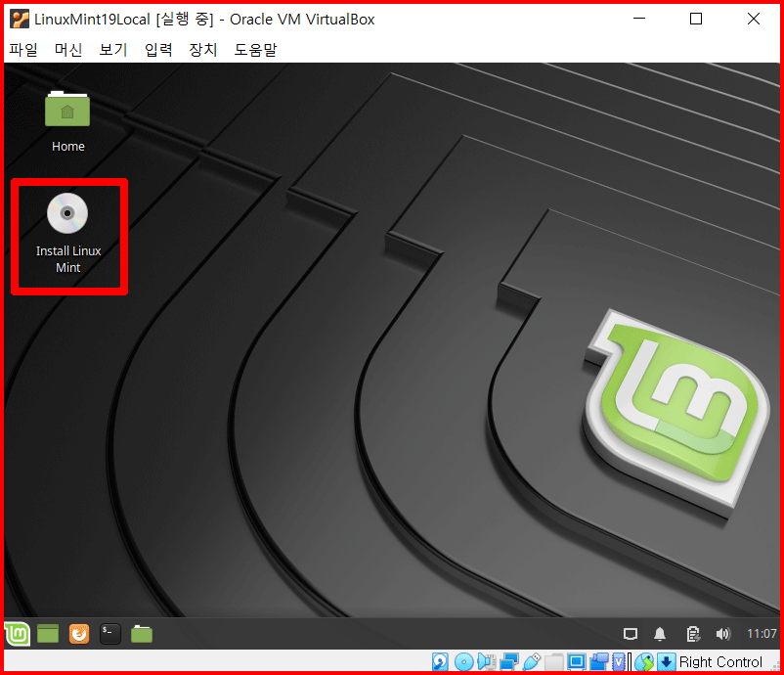The image size is (784, 675).
Task: Click the keyboard capture arrow indicator
Action: click(x=666, y=662)
